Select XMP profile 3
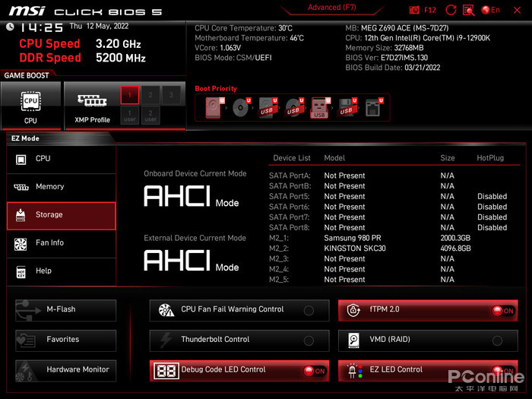Screen dimensions: 532x399 click(171, 95)
